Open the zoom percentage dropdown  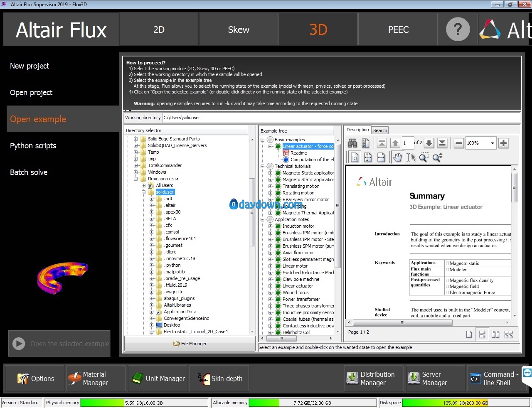[493, 143]
